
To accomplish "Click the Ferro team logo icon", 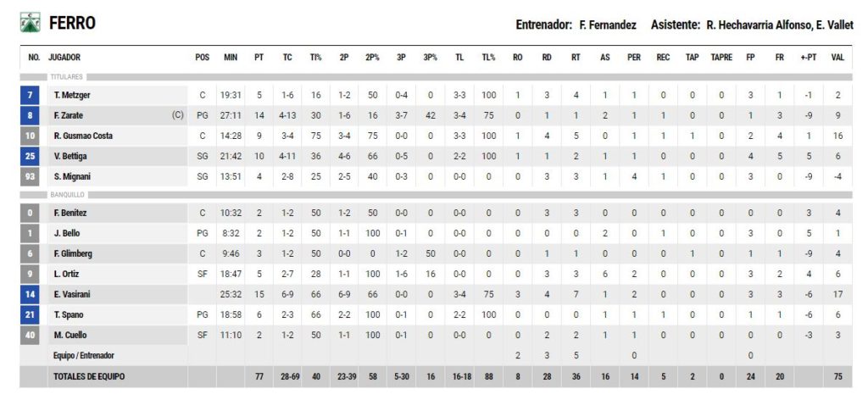I will (x=30, y=23).
